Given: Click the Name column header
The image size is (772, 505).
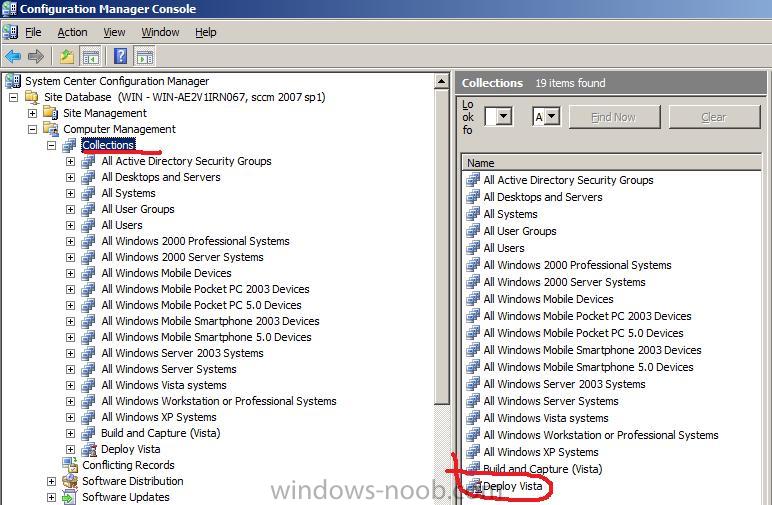Looking at the screenshot, I should [611, 163].
